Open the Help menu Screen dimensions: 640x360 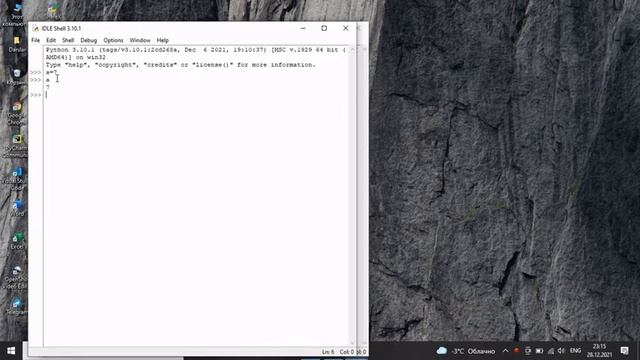click(162, 40)
